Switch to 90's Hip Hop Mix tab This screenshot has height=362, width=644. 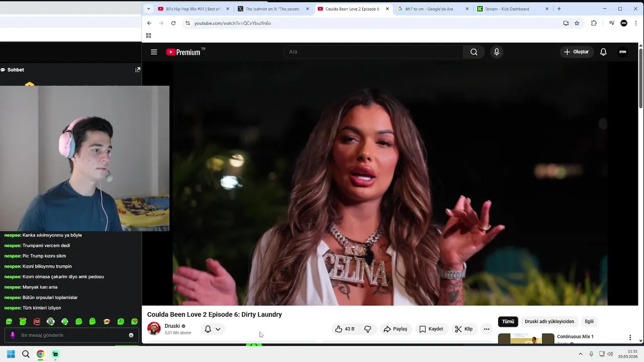[193, 9]
